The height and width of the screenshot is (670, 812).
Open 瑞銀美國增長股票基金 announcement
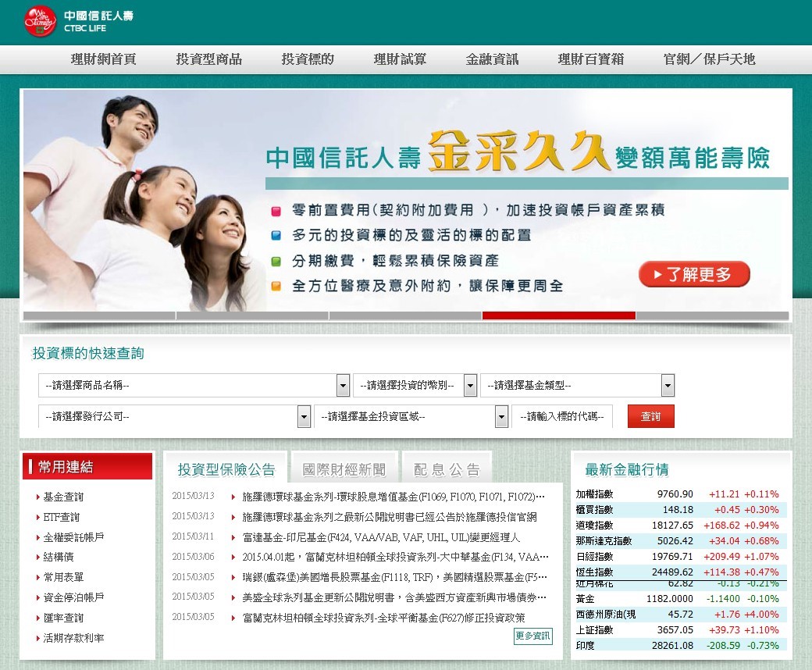click(x=394, y=577)
